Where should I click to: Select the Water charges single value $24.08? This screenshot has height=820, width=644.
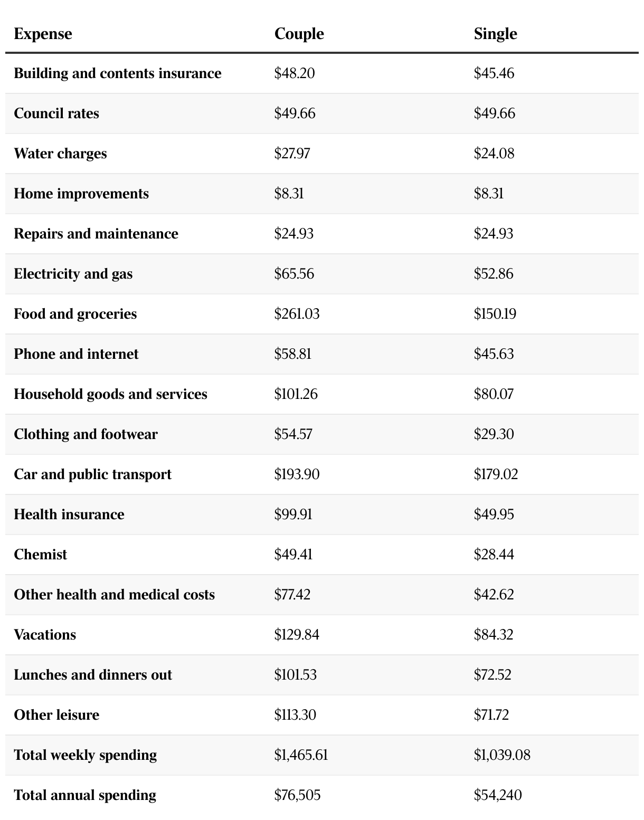pyautogui.click(x=494, y=154)
